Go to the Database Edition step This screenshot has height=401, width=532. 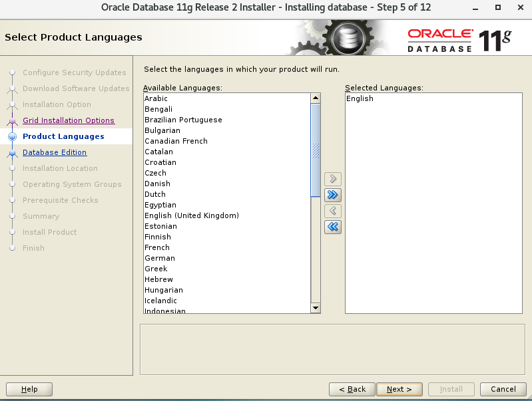(55, 152)
